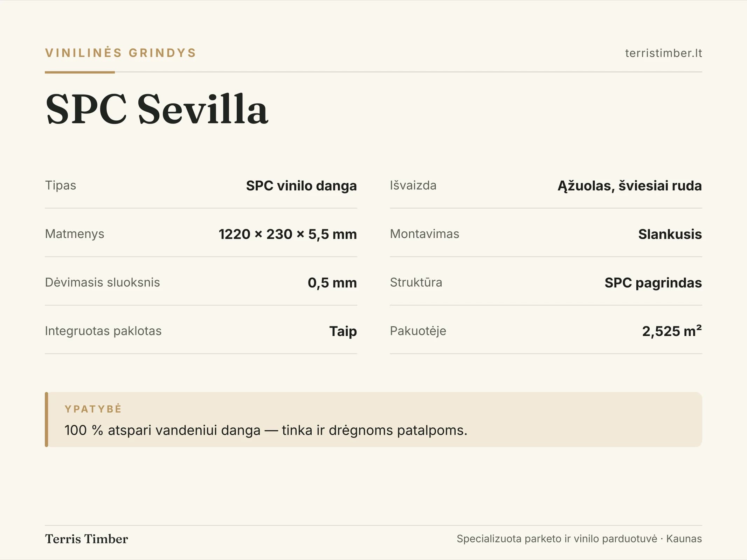This screenshot has width=747, height=560.
Task: Select the Taip value
Action: [x=343, y=331]
